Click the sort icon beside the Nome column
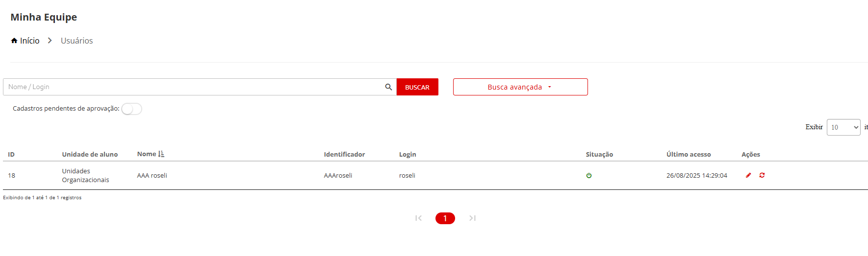The width and height of the screenshot is (868, 256). 161,154
